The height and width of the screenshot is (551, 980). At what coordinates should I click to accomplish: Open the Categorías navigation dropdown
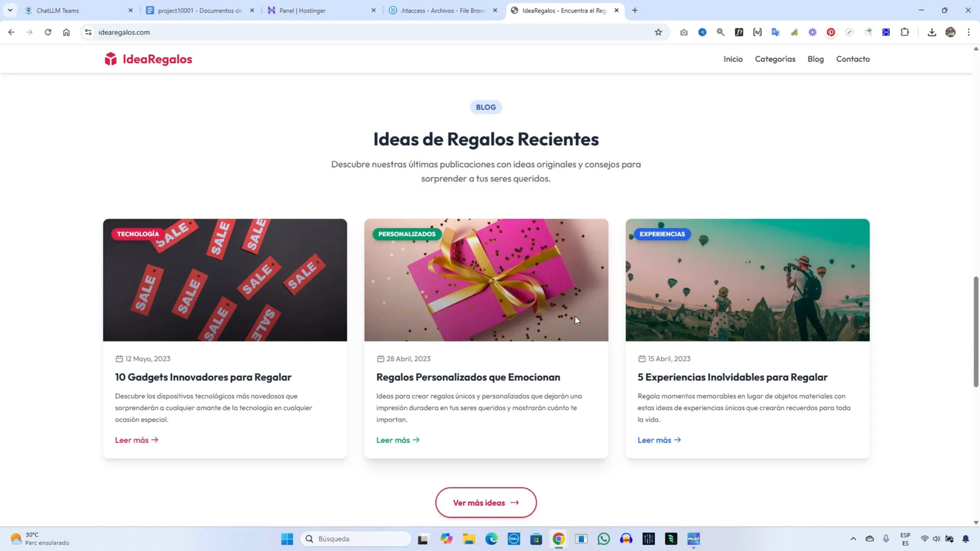774,58
